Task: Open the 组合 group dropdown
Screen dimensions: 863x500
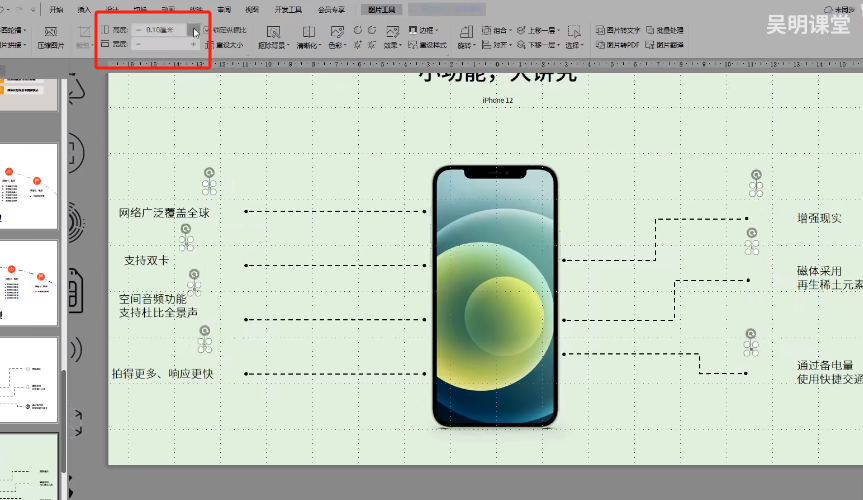Action: [496, 30]
